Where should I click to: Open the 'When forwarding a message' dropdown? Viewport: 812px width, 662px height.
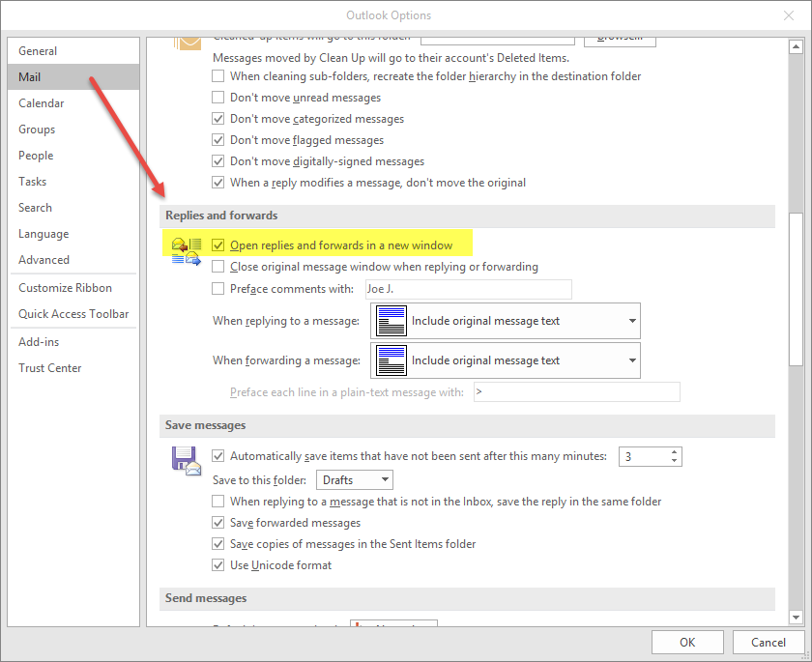click(506, 360)
